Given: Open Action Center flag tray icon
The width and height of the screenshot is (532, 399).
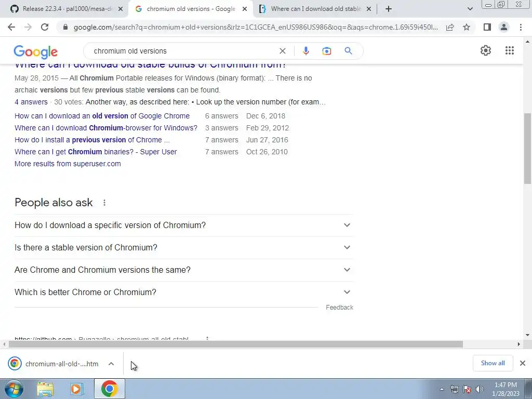Looking at the screenshot, I should coord(467,389).
